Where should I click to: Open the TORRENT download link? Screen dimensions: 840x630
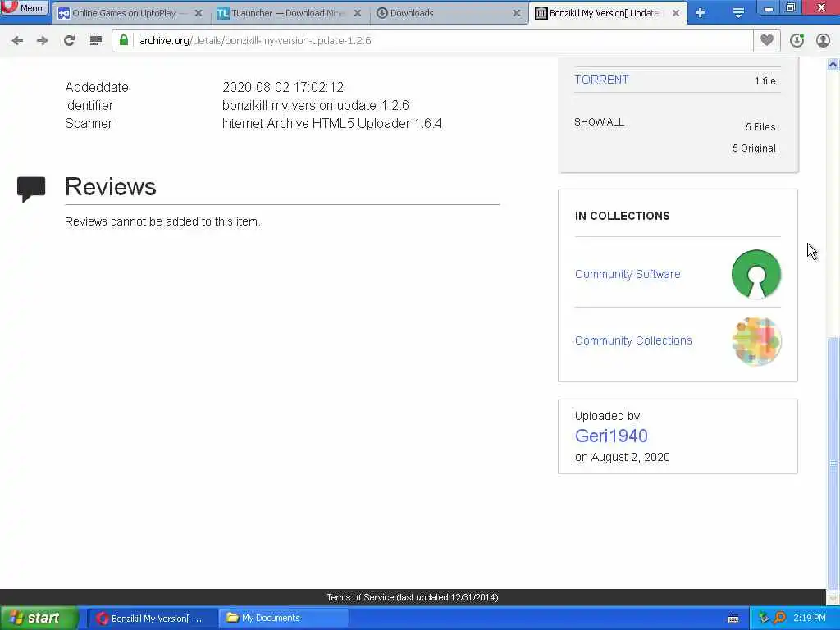pos(601,80)
